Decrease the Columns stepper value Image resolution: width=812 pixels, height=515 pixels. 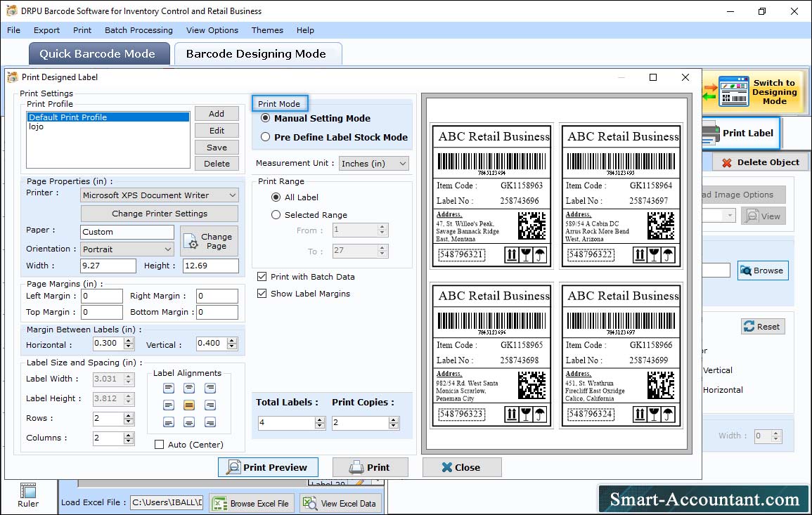[129, 441]
